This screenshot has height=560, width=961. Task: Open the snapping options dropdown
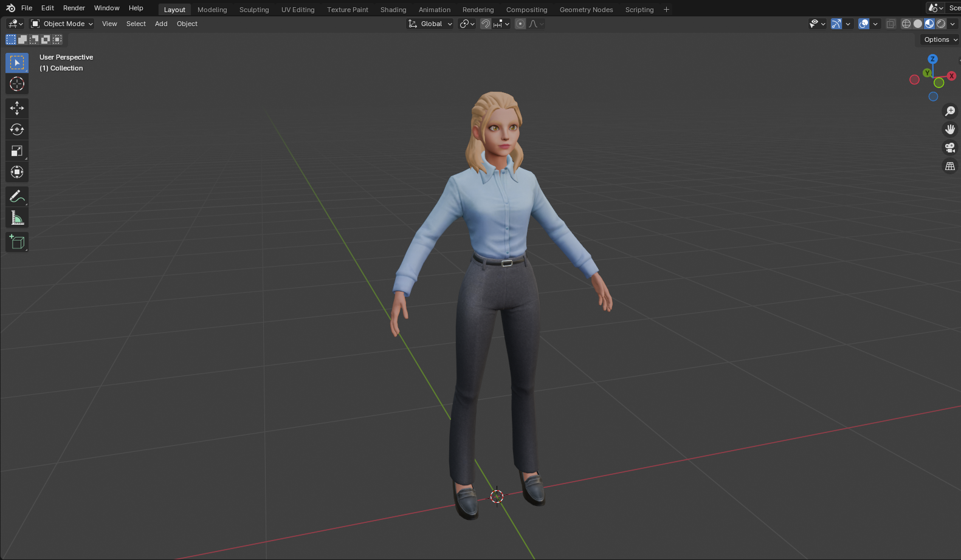tap(501, 24)
